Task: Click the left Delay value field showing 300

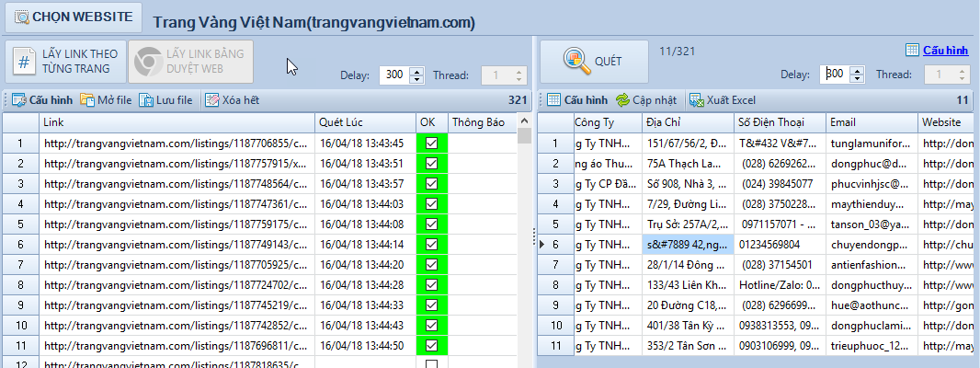Action: [x=394, y=75]
